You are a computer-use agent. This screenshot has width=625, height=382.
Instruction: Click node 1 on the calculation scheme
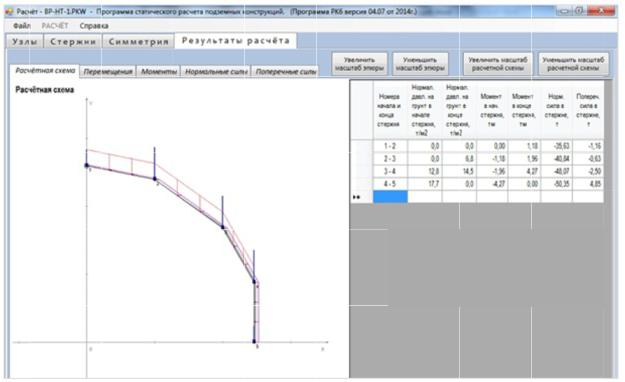click(x=86, y=165)
